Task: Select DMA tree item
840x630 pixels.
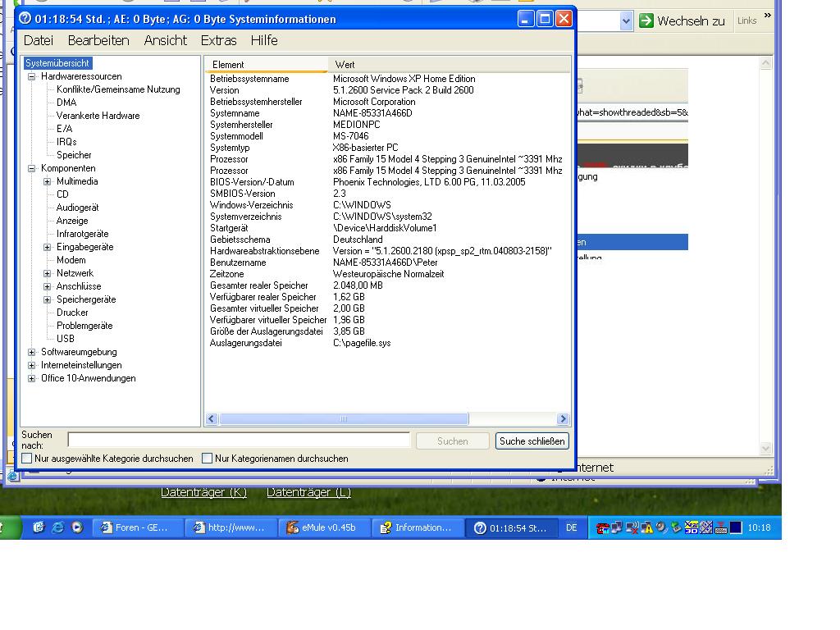Action: coord(66,103)
